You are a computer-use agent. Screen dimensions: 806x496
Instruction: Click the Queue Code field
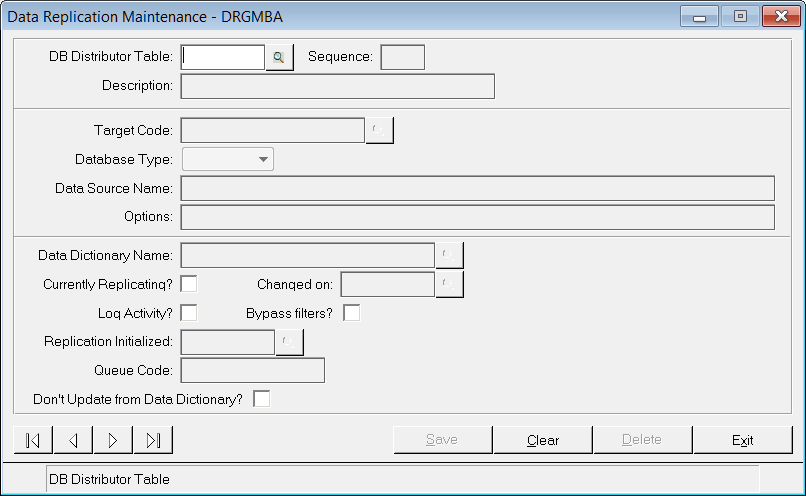(252, 371)
